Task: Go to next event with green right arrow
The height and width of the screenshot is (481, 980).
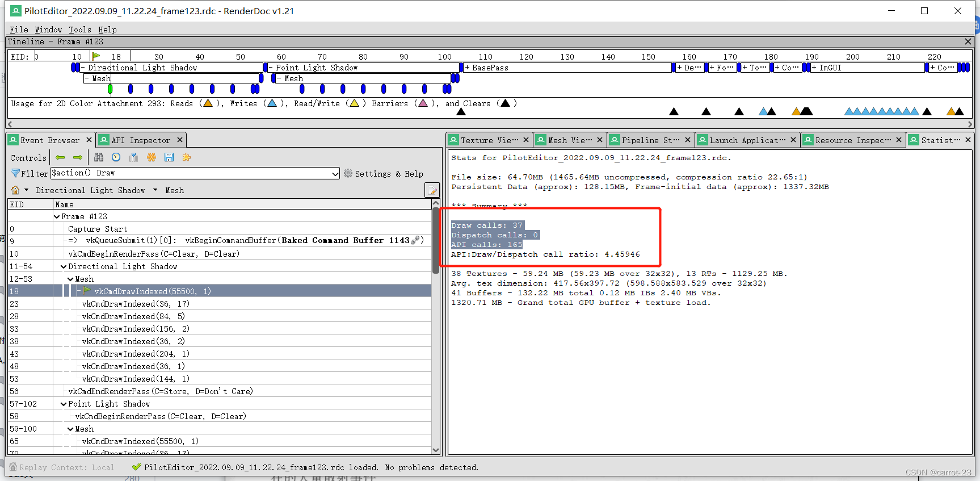Action: click(78, 157)
